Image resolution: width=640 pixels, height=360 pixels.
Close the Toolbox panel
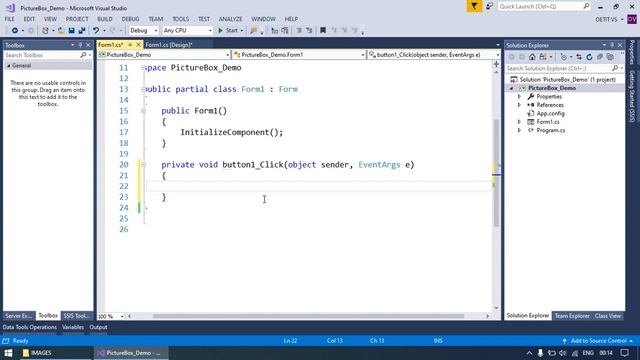[x=88, y=45]
